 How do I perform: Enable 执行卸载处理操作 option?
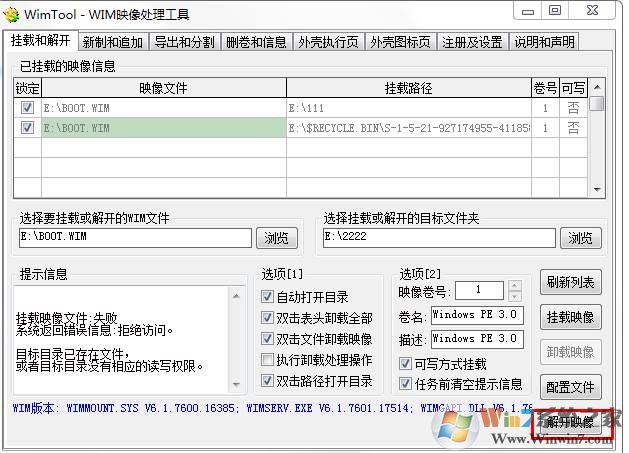click(x=267, y=360)
